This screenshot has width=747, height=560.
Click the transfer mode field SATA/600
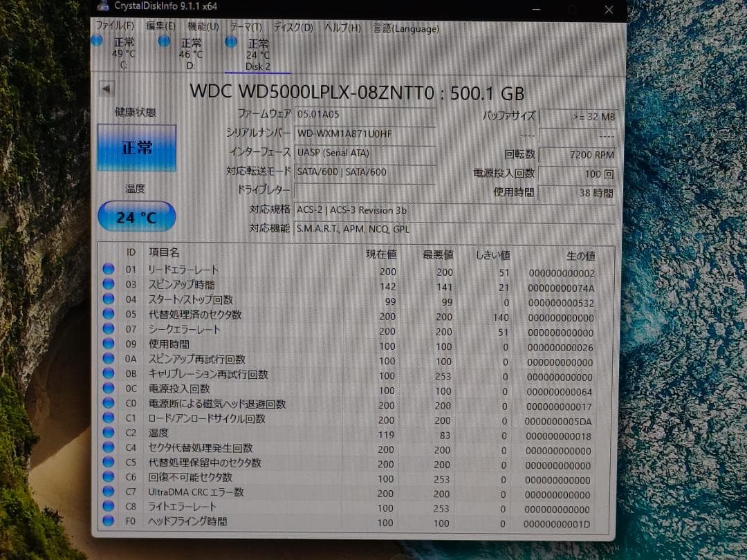365,172
